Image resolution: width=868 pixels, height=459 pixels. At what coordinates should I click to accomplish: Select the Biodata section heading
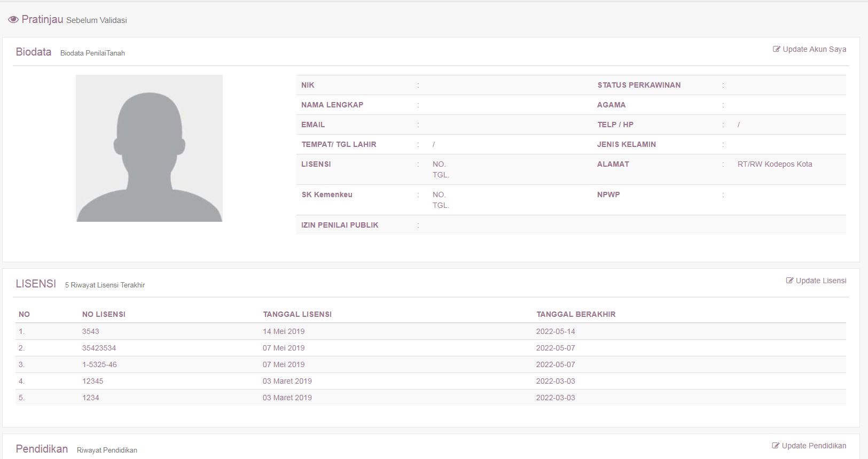[x=34, y=52]
